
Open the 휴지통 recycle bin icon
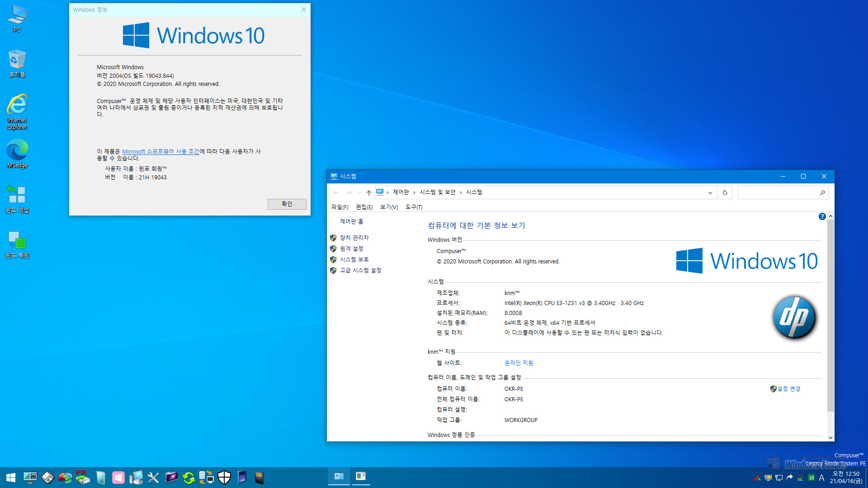pos(17,64)
